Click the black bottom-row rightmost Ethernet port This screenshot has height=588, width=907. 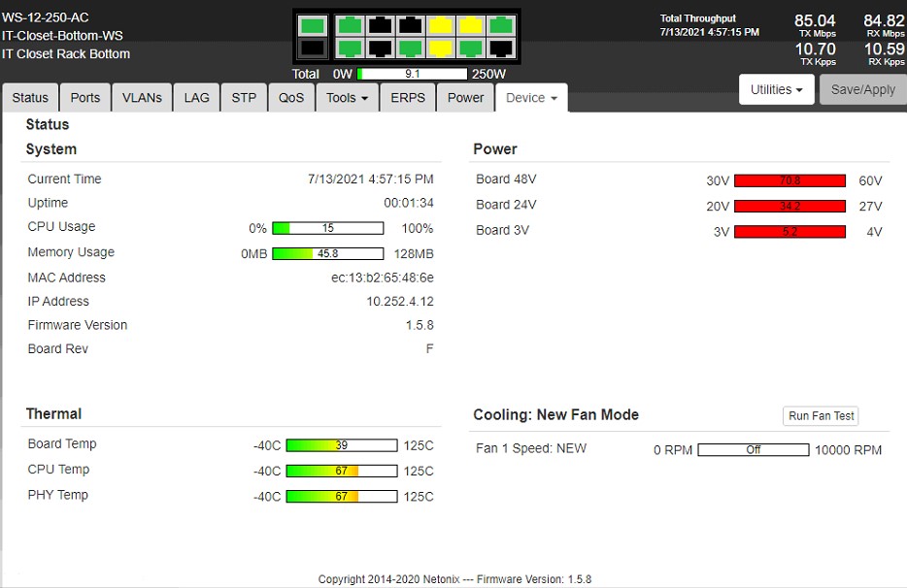pos(501,48)
